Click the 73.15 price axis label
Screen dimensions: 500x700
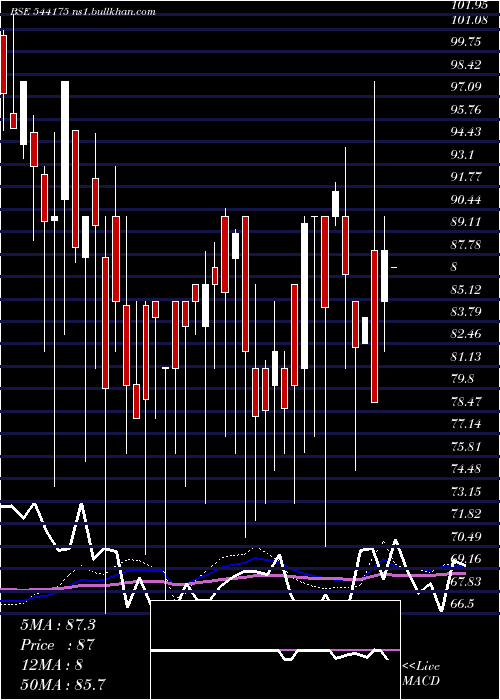[x=467, y=492]
